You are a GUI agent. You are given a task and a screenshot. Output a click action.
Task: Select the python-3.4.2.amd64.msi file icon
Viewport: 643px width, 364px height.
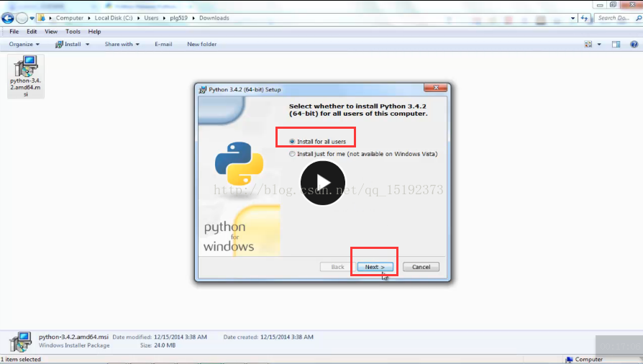(x=25, y=76)
